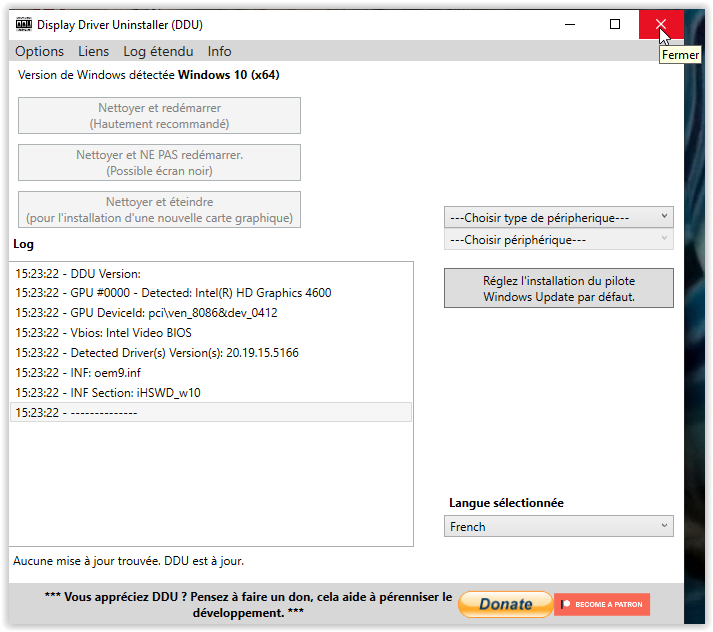
Task: Click the 'Langue sélectionnée' label
Action: point(506,503)
